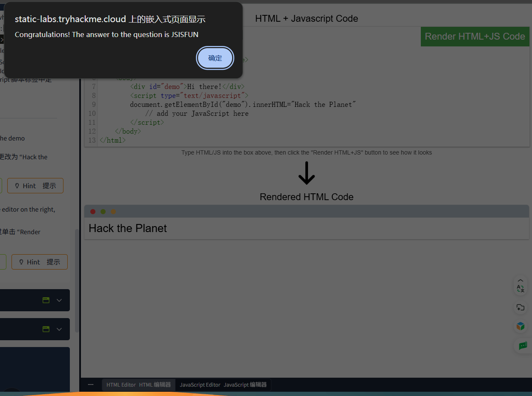The image size is (532, 396).
Task: Click the document.getElementById code line
Action: (243, 105)
